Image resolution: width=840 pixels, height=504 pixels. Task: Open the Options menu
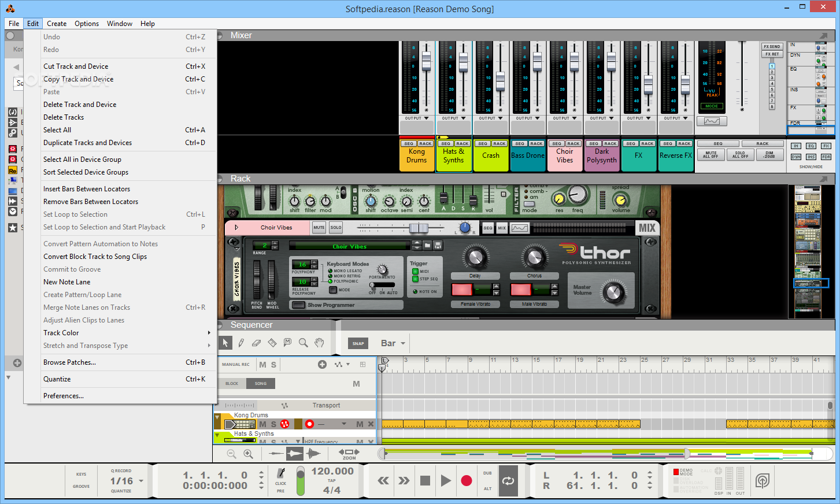click(87, 24)
